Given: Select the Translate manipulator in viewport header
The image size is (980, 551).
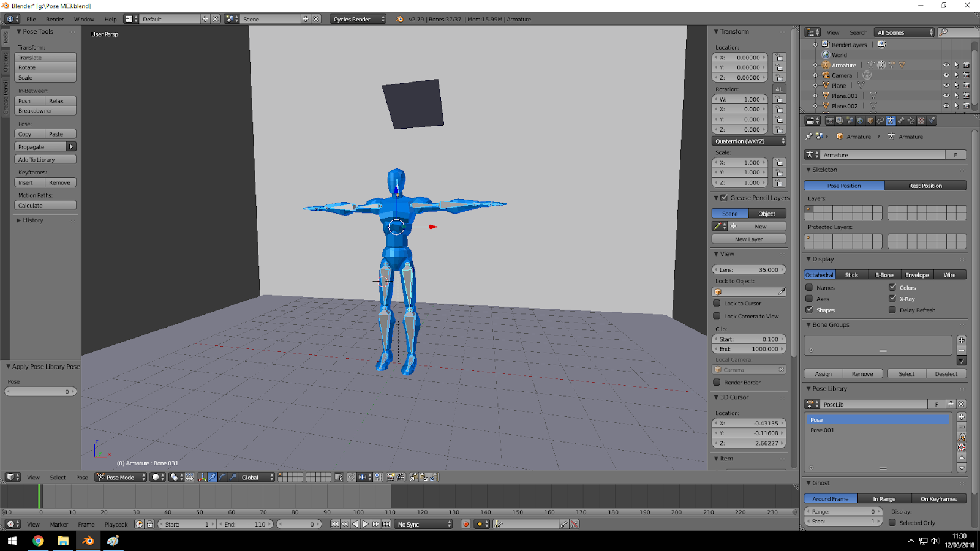Looking at the screenshot, I should coord(211,477).
